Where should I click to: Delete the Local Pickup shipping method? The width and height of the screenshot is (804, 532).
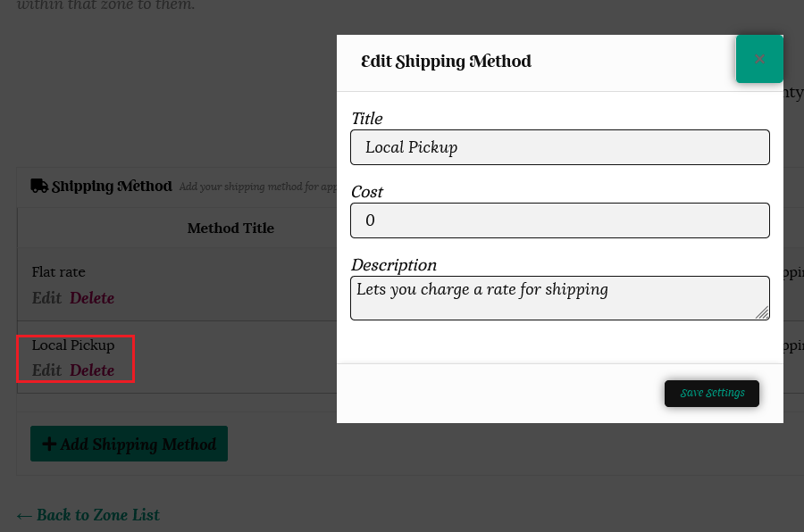click(92, 370)
